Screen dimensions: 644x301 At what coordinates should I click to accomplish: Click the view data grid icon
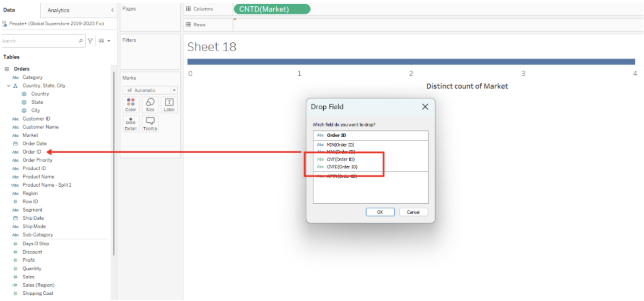[x=100, y=40]
